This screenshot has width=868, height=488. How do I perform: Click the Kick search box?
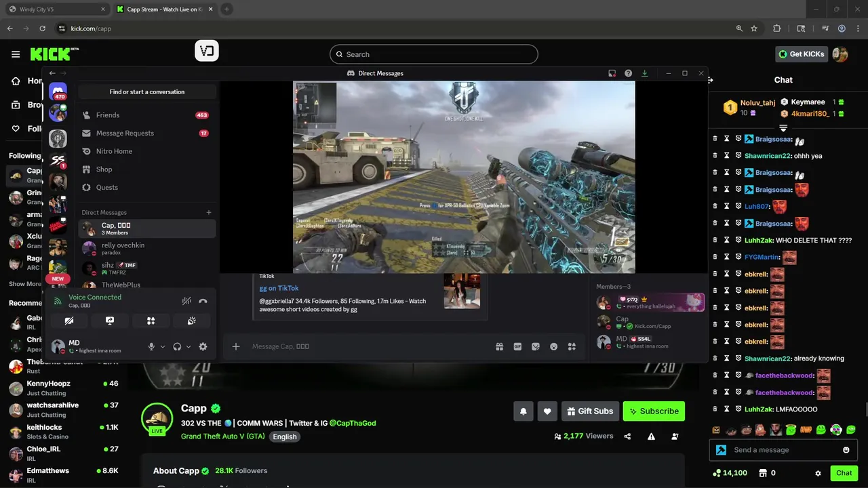pyautogui.click(x=434, y=54)
